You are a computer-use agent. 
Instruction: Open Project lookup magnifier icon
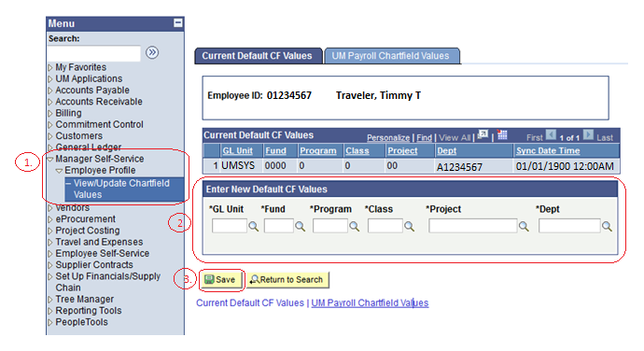[524, 227]
